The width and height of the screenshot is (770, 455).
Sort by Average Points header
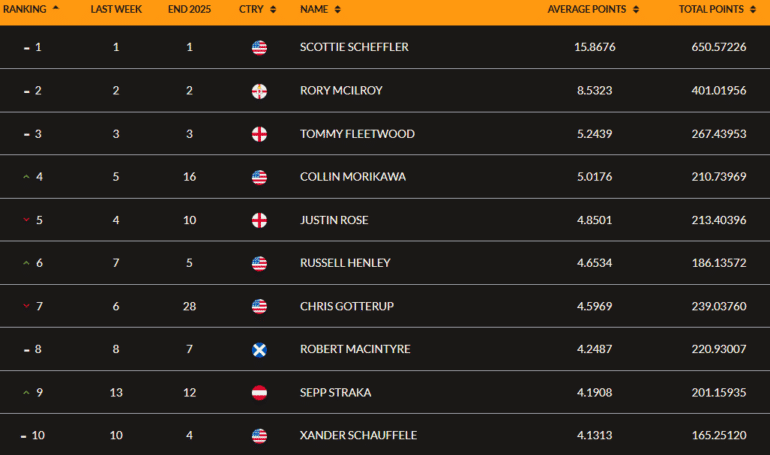point(593,9)
